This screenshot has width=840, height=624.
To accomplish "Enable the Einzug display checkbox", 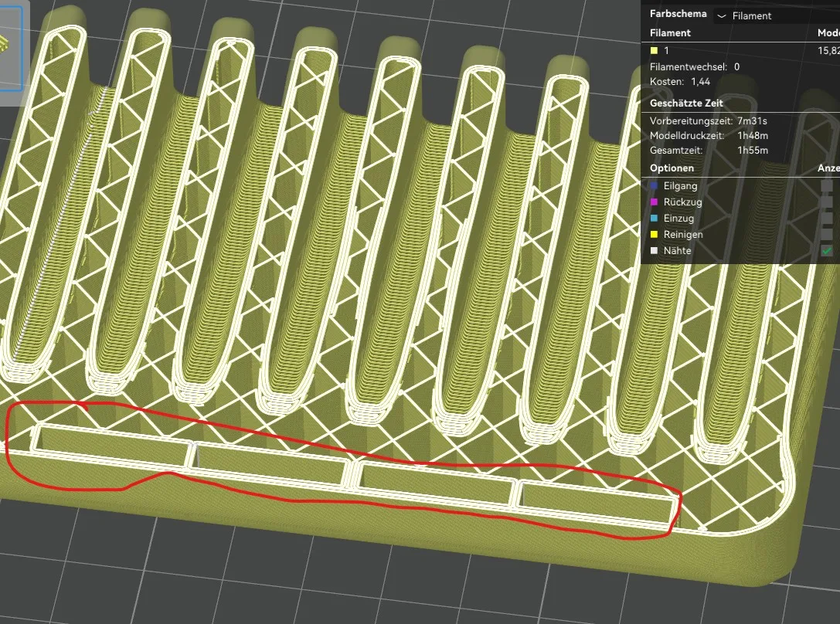I will pyautogui.click(x=827, y=219).
